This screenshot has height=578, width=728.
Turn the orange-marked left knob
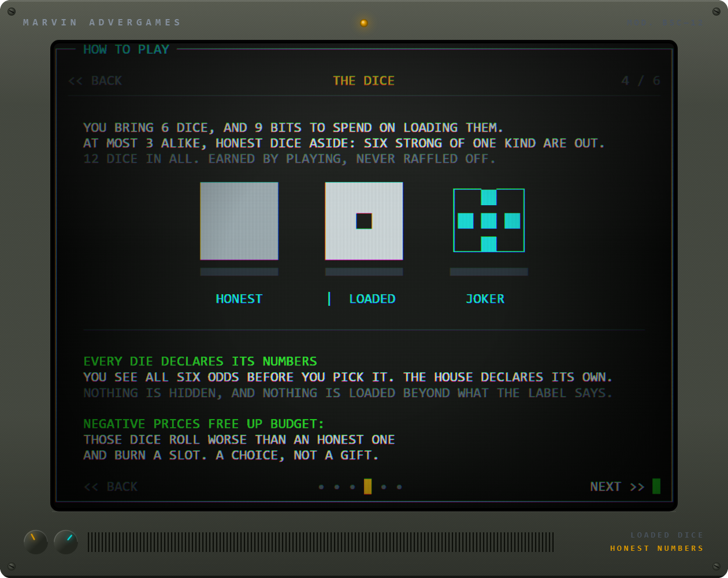[x=36, y=542]
